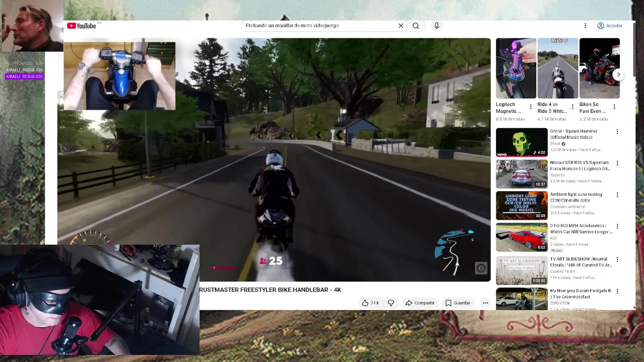Open the 'Bikes So Fast Even' short
Screen dimensions: 644x362
pos(599,68)
